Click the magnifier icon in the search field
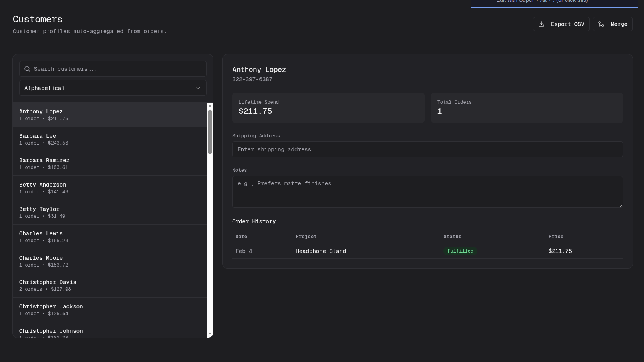This screenshot has height=362, width=644. tap(27, 69)
